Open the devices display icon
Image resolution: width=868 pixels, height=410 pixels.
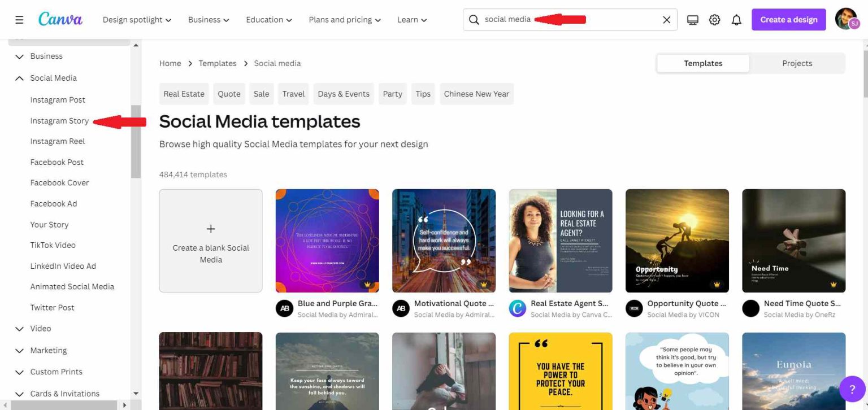pyautogui.click(x=692, y=19)
